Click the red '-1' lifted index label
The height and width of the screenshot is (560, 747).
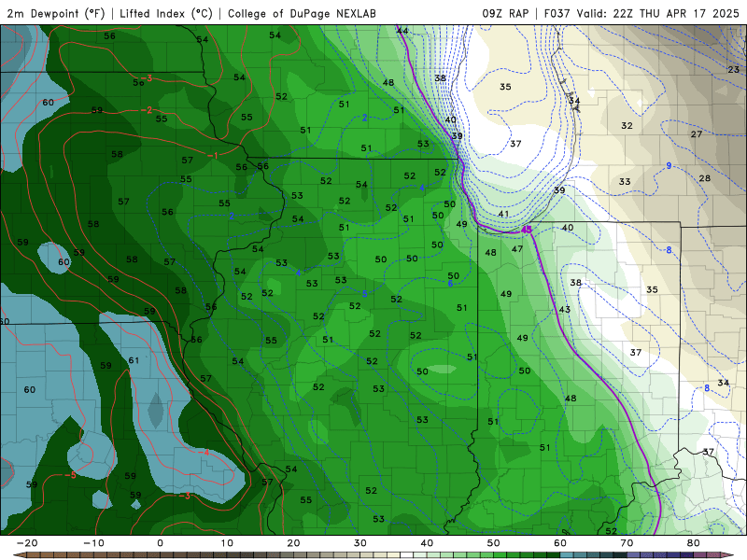coord(213,156)
